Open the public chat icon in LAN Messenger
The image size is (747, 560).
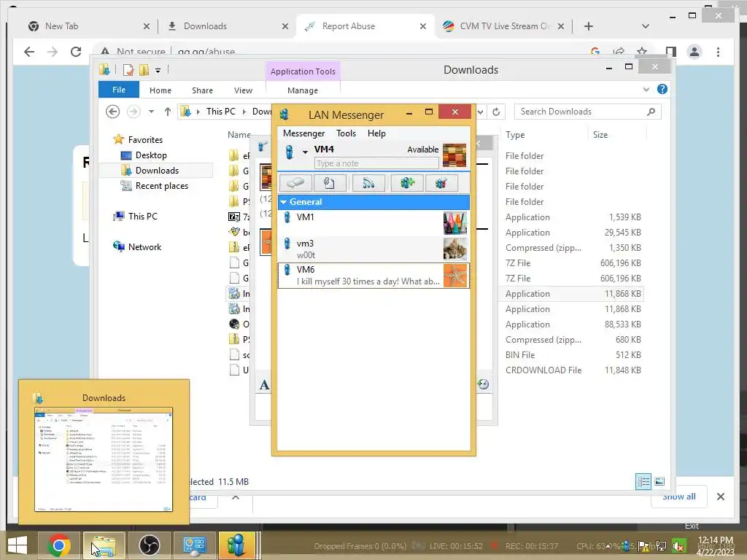click(x=441, y=183)
